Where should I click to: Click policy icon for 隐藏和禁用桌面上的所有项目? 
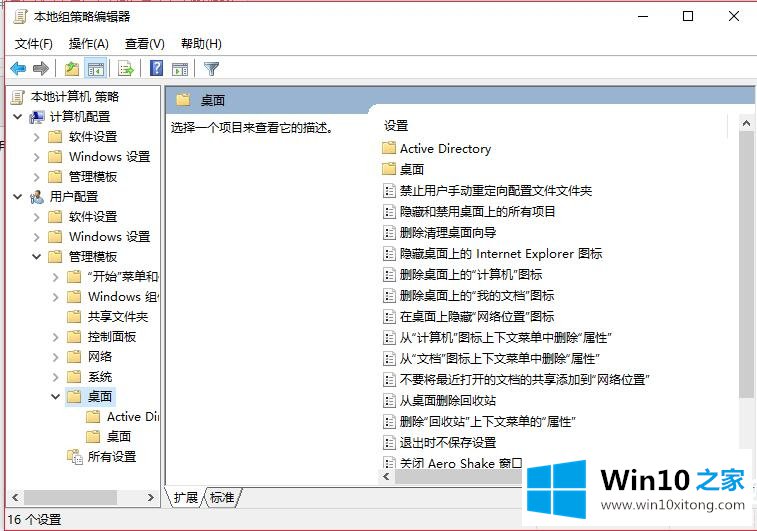[x=389, y=211]
